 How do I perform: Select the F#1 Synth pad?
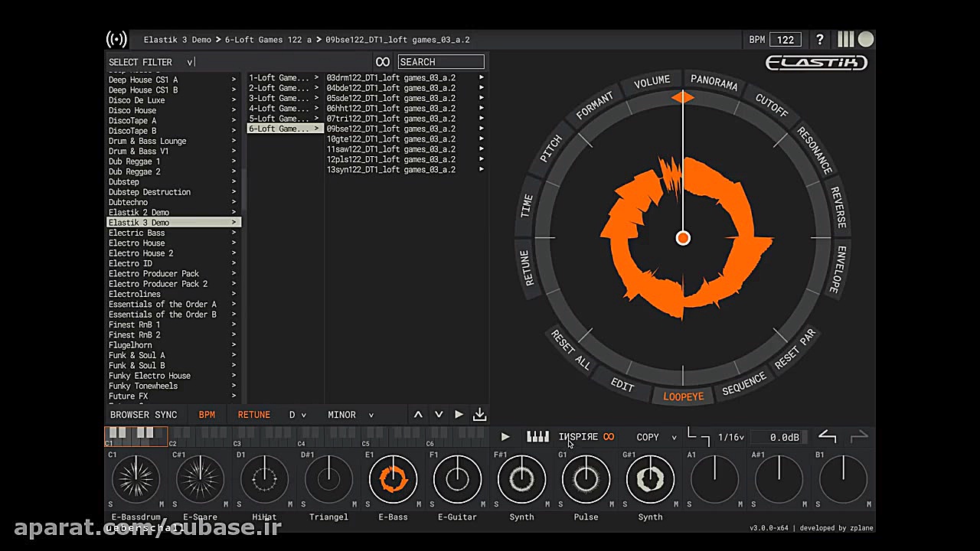point(522,480)
